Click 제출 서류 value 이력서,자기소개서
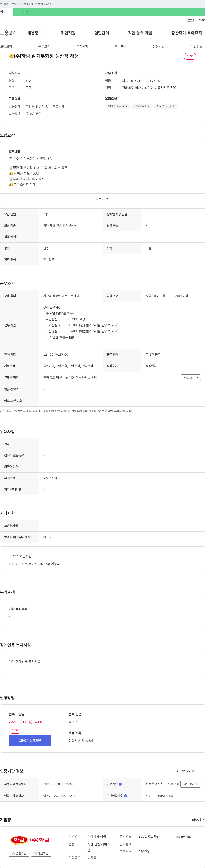 81,741
